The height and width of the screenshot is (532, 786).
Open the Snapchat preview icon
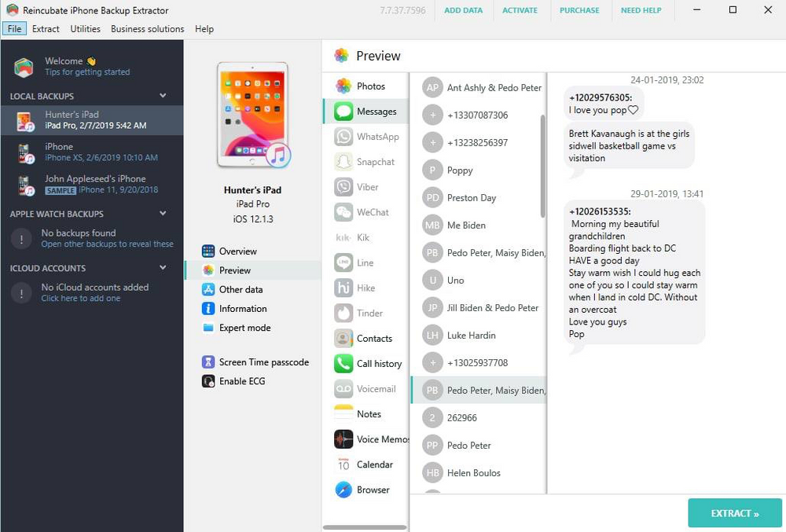pos(343,161)
